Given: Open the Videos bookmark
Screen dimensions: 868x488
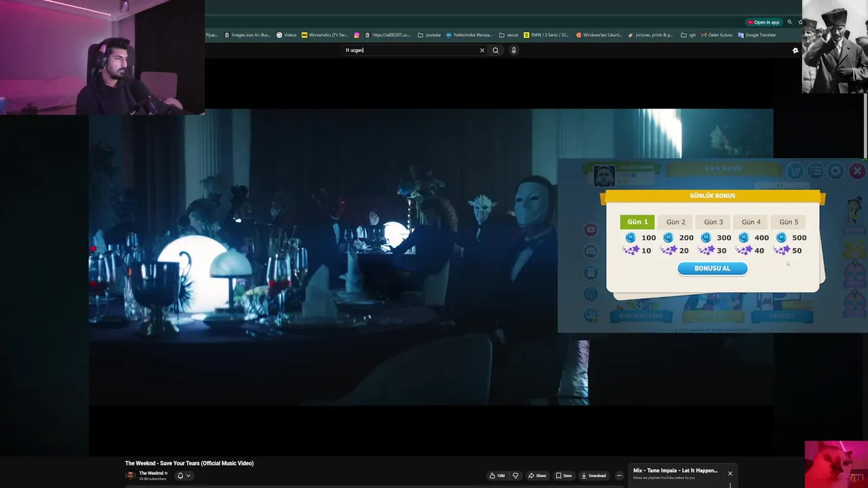Looking at the screenshot, I should click(286, 35).
